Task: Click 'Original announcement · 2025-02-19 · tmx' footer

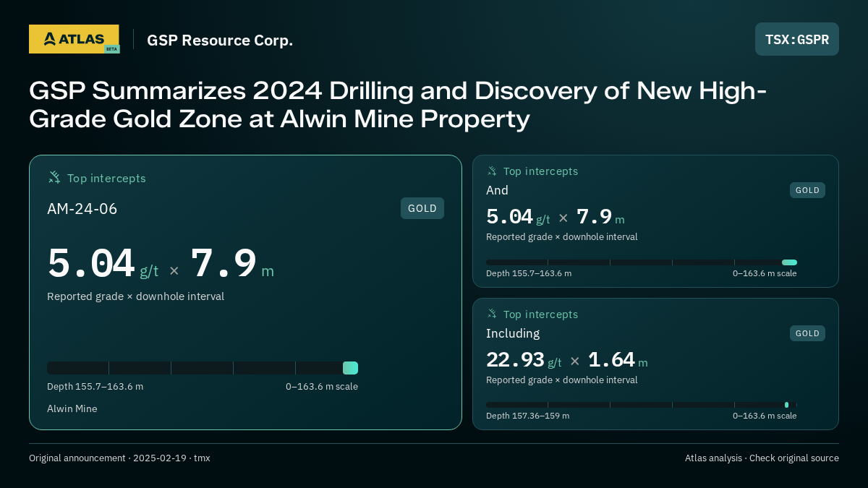Action: (x=119, y=458)
